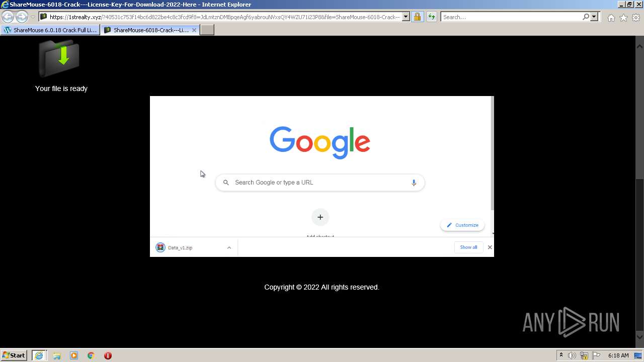This screenshot has height=362, width=644.
Task: Click the IE Search box
Action: [511, 17]
